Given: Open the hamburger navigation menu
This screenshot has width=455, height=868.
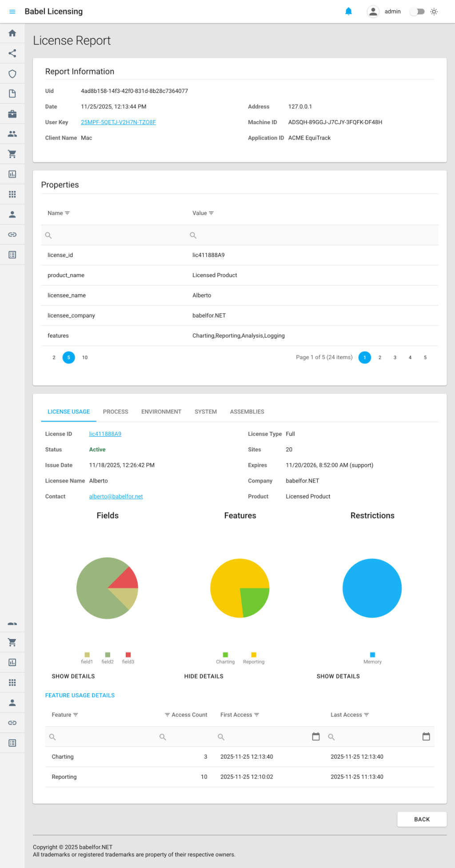Looking at the screenshot, I should pos(12,12).
